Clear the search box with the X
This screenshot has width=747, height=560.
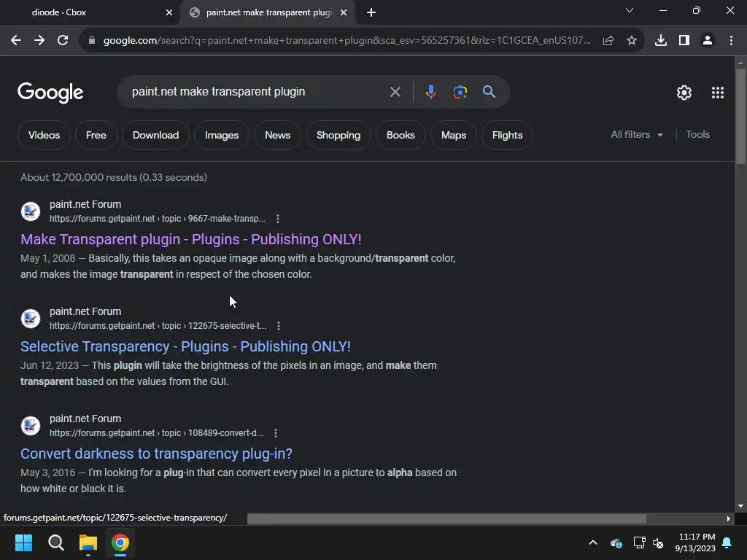pos(395,92)
